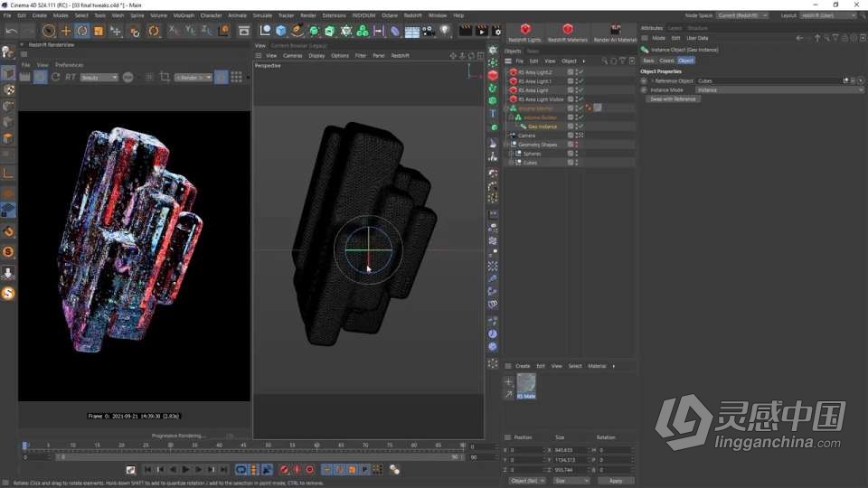Toggle Autokeying red button

(x=297, y=470)
